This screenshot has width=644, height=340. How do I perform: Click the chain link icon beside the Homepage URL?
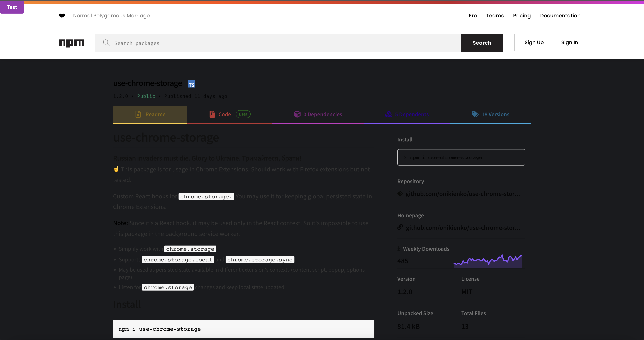[400, 227]
